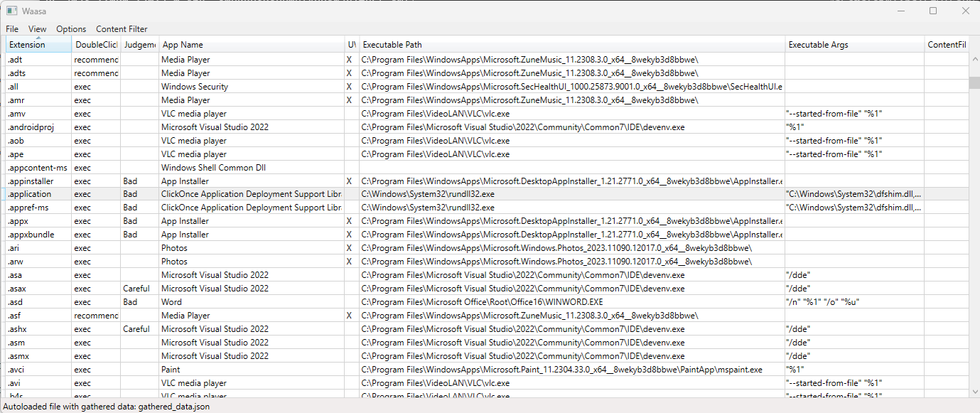Select the .aob extension cell

click(x=38, y=141)
